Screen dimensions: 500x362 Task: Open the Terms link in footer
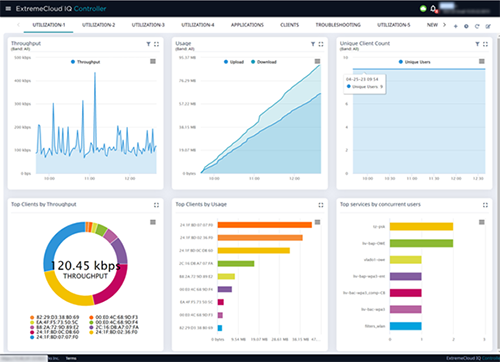coord(71,358)
